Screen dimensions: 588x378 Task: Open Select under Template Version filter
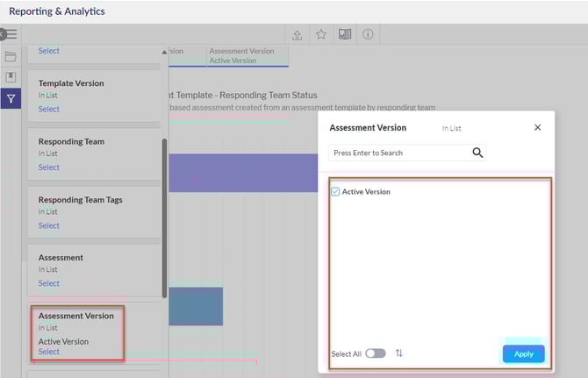point(49,110)
